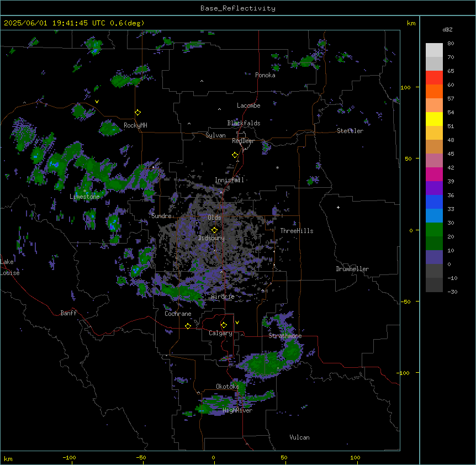Click the Innisfail city label
Image resolution: width=476 pixels, height=465 pixels.
coord(229,180)
